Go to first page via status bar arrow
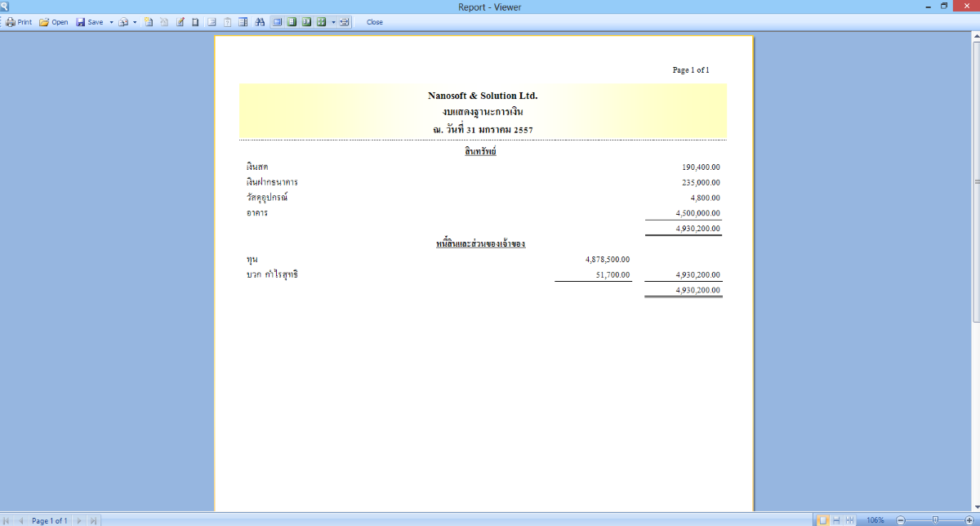Image resolution: width=980 pixels, height=526 pixels. coord(7,520)
